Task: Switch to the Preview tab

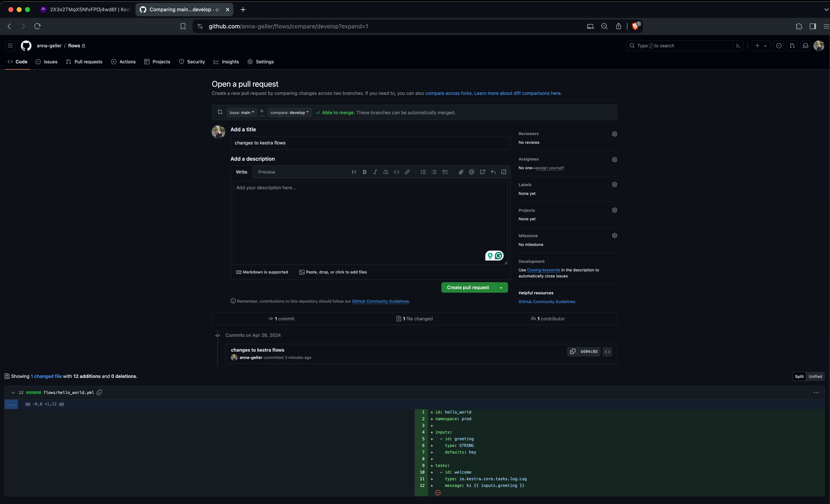Action: click(266, 172)
